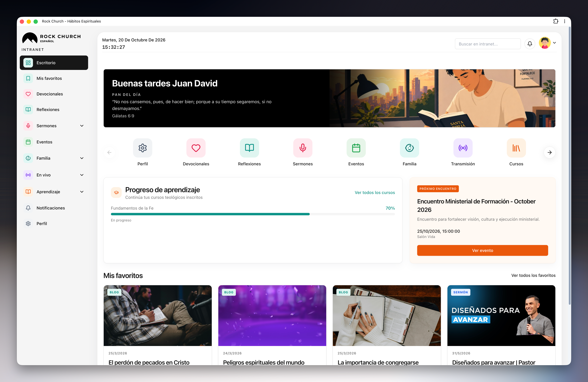Expand the En vivo sidebar submenu chevron
Image resolution: width=588 pixels, height=382 pixels.
(82, 175)
